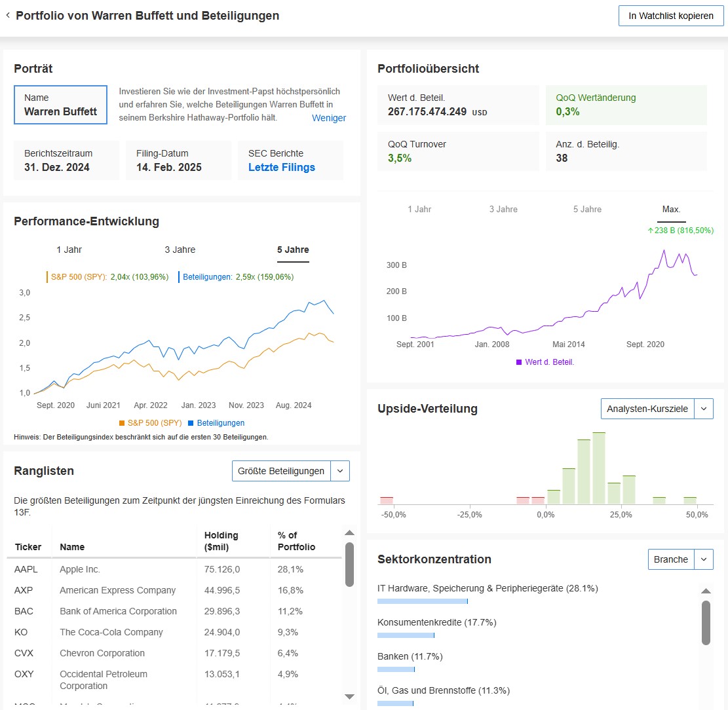Image resolution: width=728 pixels, height=710 pixels.
Task: Click the Ticker column header
Action: 28,547
